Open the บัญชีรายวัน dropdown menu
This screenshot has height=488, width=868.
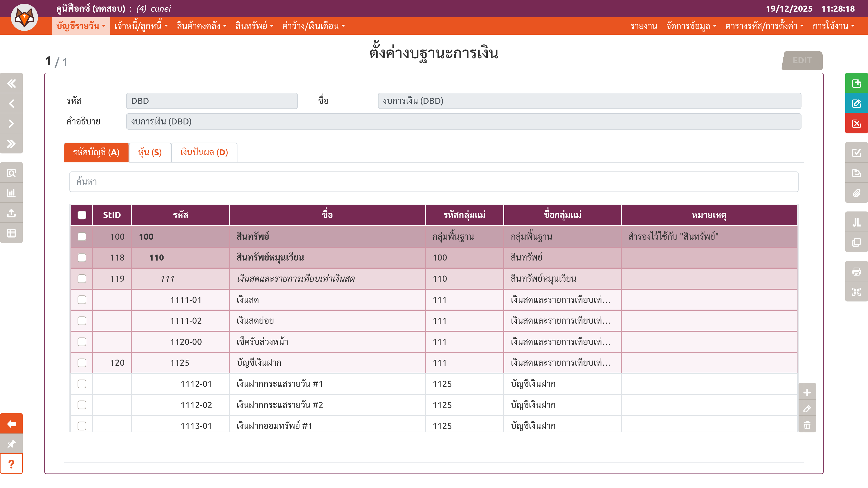[x=81, y=26]
